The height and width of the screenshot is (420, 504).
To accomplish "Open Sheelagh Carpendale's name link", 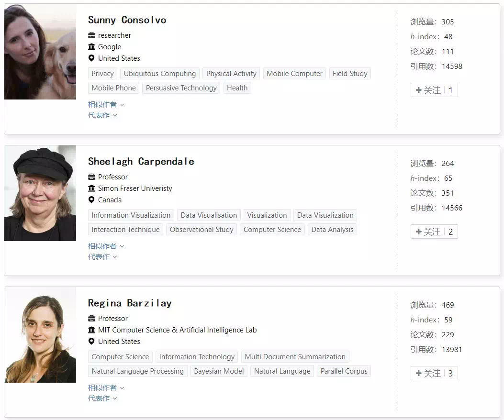I will click(141, 161).
